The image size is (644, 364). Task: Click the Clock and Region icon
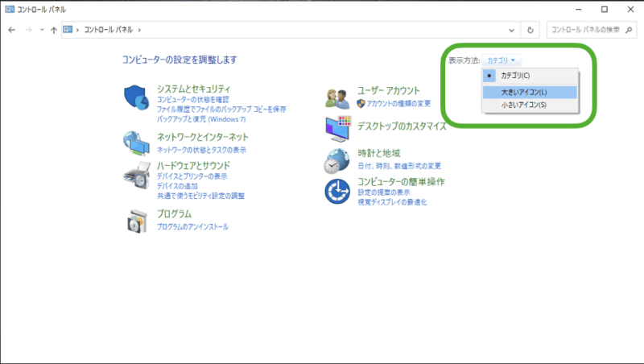(x=337, y=159)
